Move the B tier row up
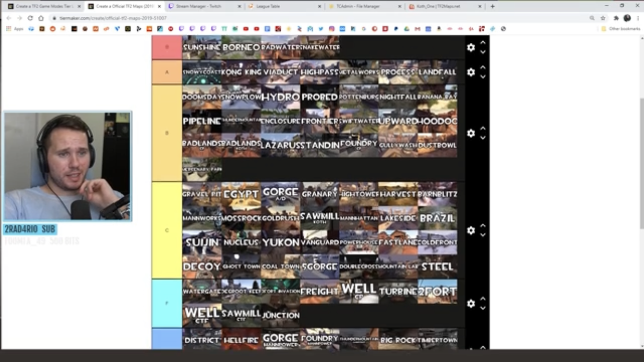The height and width of the screenshot is (362, 644). pyautogui.click(x=483, y=128)
